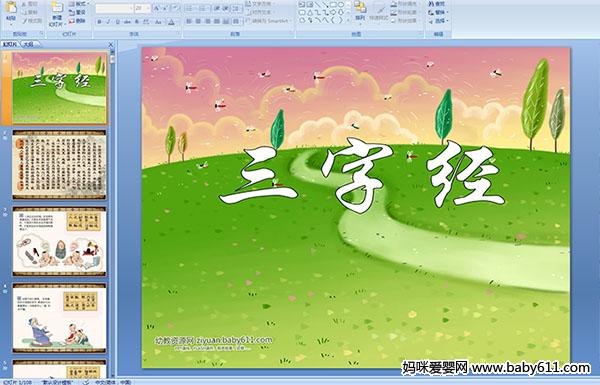Click the Shrink Font icon
The height and width of the screenshot is (385, 600).
(x=166, y=8)
